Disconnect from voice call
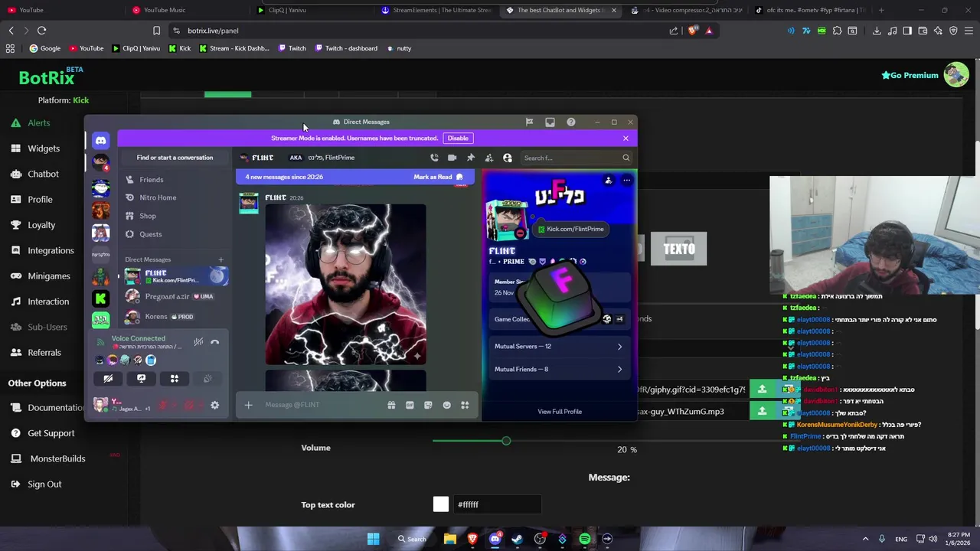This screenshot has width=980, height=551. click(214, 342)
